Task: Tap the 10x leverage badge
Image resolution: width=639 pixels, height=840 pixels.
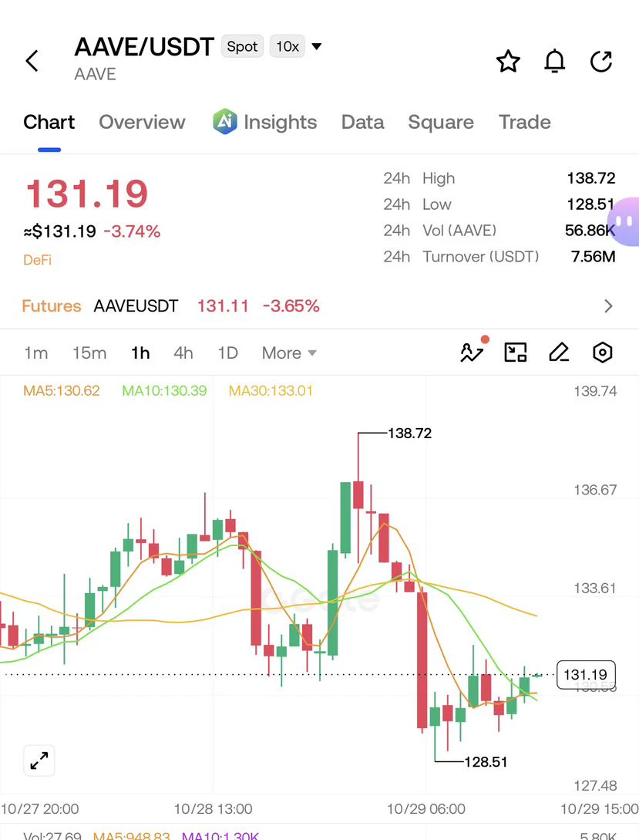Action: 288,46
